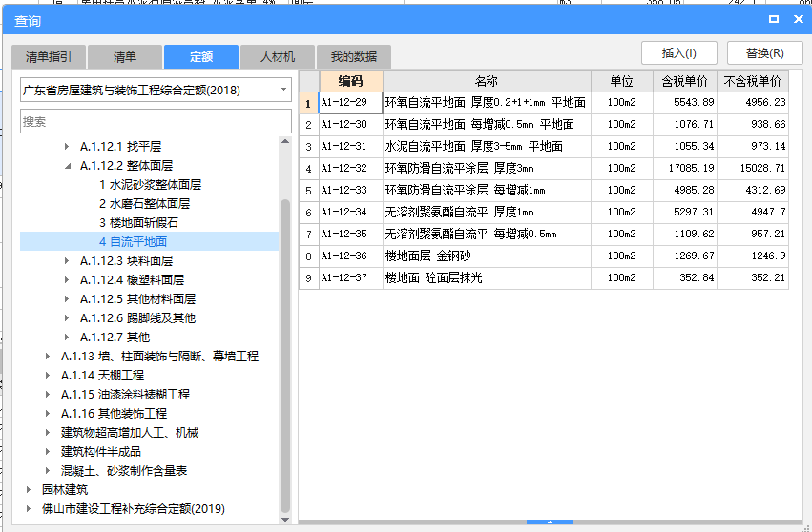Switch to the 清单指引 tab
This screenshot has width=812, height=532.
(x=49, y=56)
